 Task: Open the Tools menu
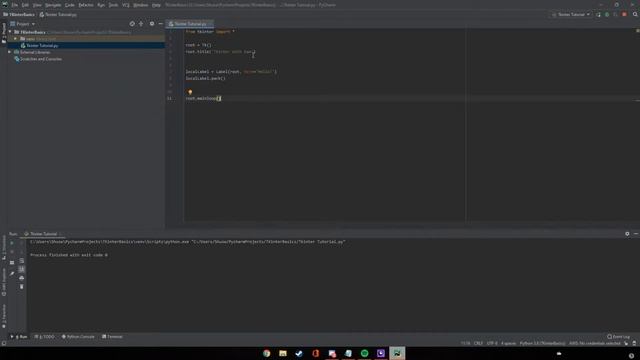(x=113, y=5)
